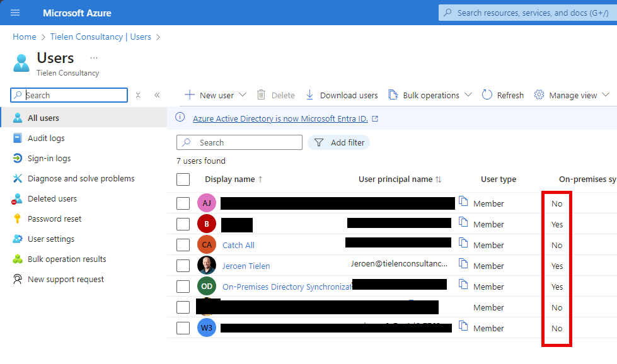Open On-Premises Directory Synchronization user link
The width and height of the screenshot is (617, 364).
click(287, 287)
